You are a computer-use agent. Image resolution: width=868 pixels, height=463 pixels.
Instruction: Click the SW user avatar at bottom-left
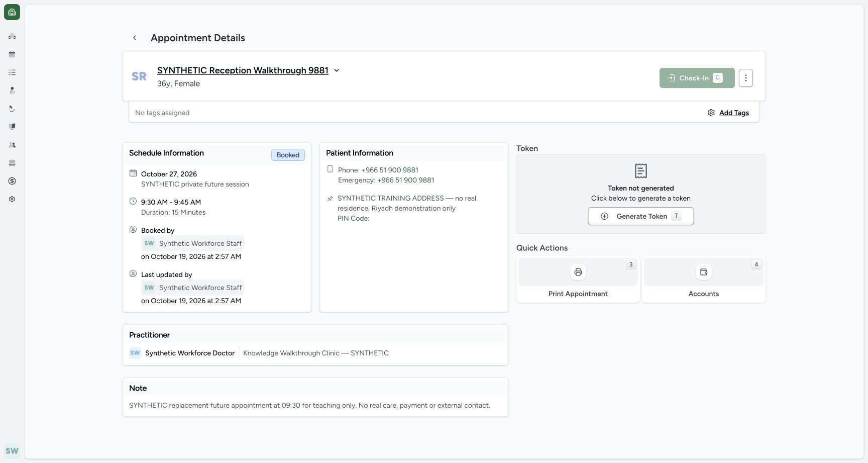[12, 451]
